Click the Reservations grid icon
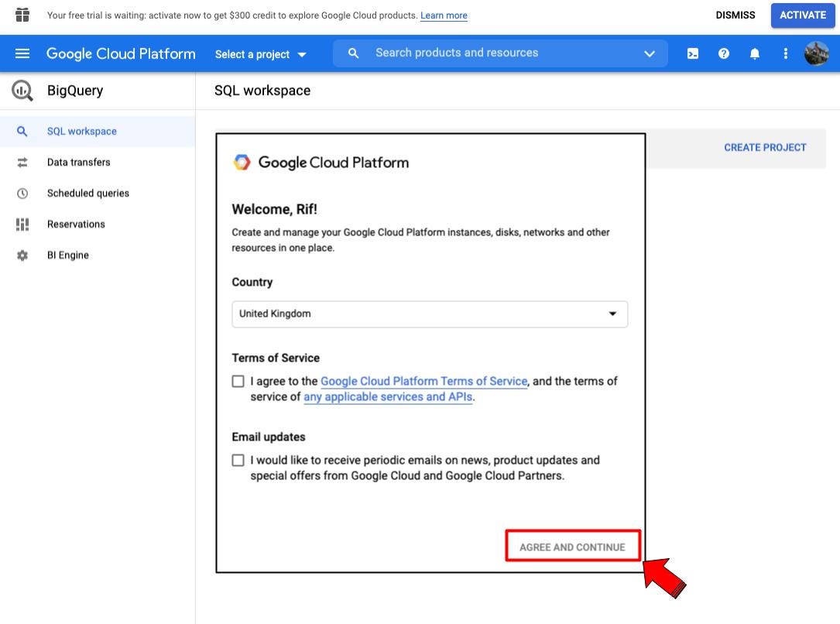 (x=22, y=225)
